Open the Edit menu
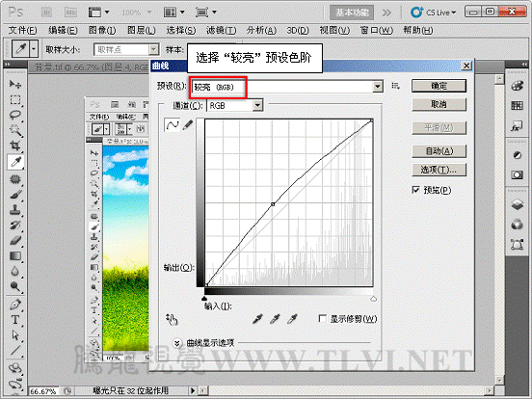Screen dimensions: 532x399 point(63,30)
